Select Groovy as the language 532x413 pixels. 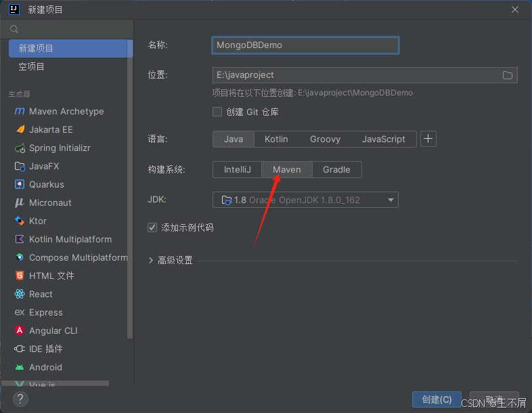tap(325, 139)
